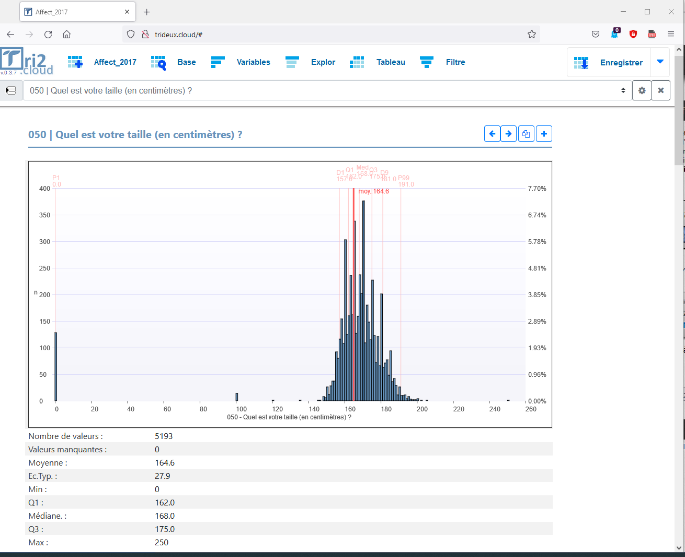The width and height of the screenshot is (685, 557).
Task: Click the grid icon beside Tableau
Action: point(357,62)
